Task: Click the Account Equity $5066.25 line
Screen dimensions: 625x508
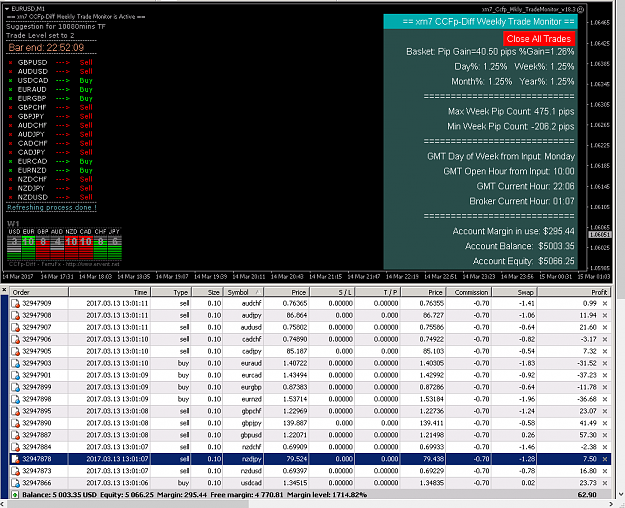Action: (x=523, y=261)
